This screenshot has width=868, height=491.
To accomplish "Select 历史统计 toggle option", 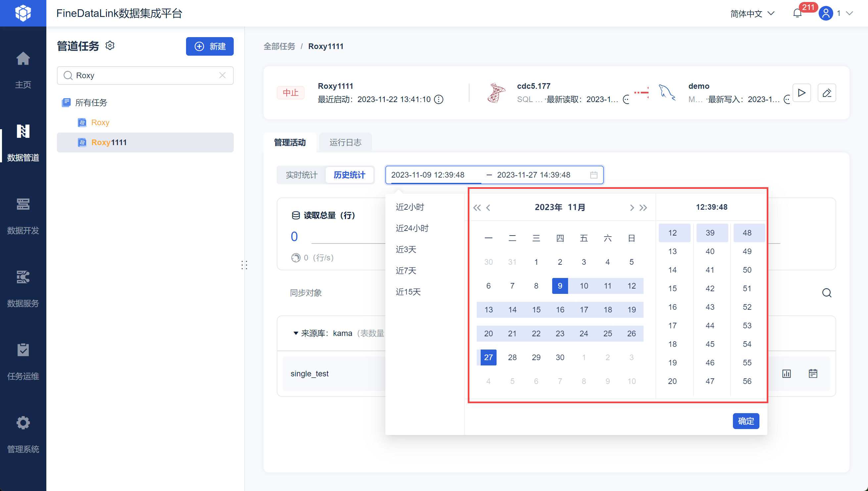I will 350,175.
